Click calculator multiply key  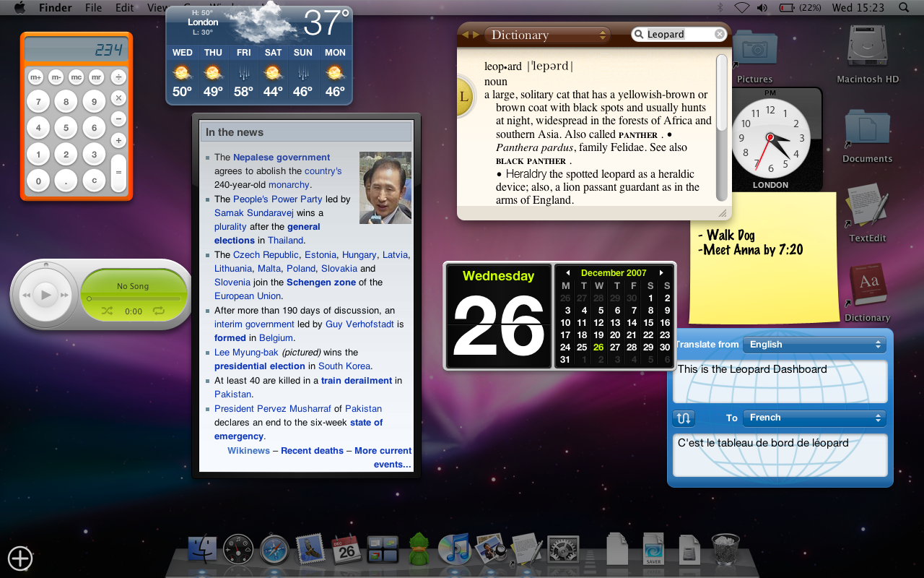tap(118, 98)
